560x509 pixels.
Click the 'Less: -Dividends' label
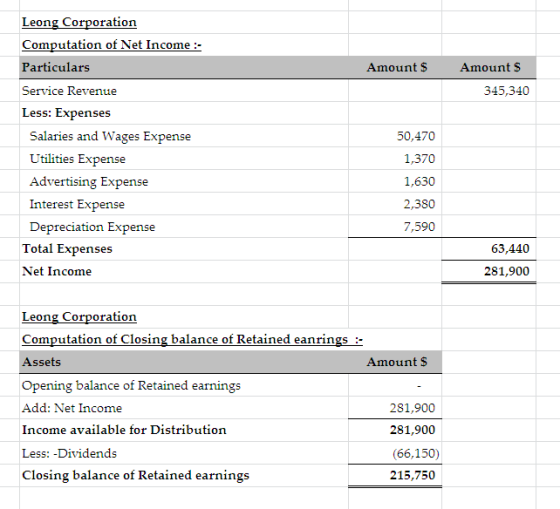tap(69, 453)
